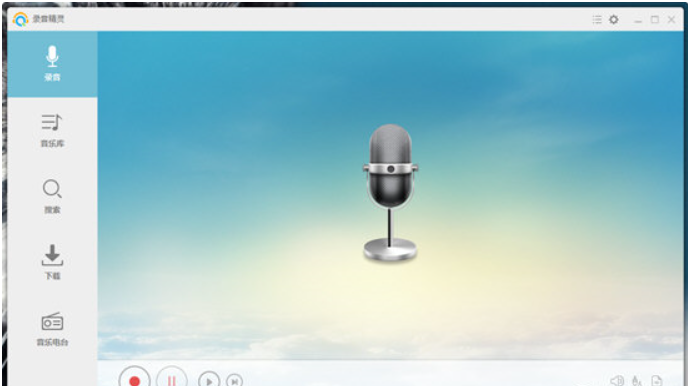Minimize the recorder window
The image size is (688, 386).
[638, 20]
